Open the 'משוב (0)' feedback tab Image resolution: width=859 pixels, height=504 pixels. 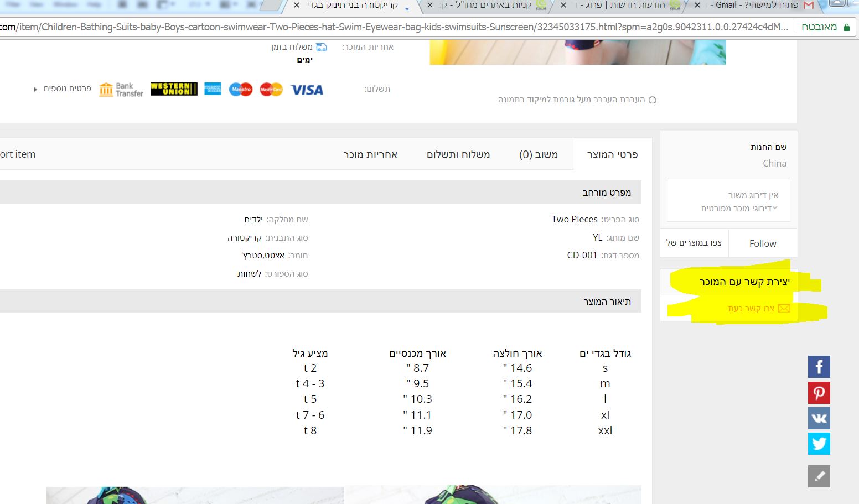tap(539, 154)
